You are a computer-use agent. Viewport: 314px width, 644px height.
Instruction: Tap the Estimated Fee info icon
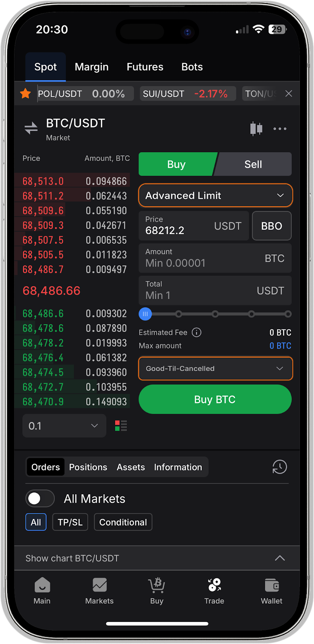[196, 332]
